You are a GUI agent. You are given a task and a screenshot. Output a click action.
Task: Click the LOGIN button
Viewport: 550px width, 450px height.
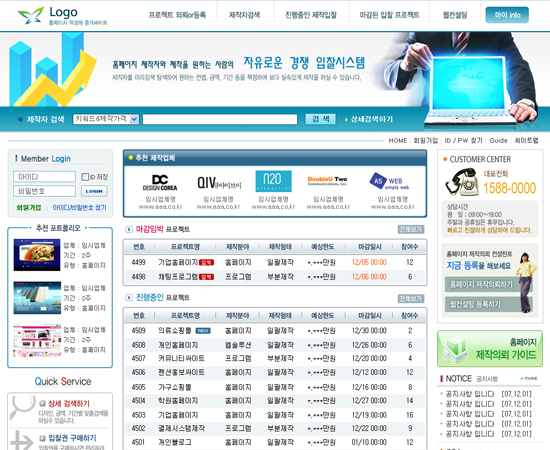point(94,191)
